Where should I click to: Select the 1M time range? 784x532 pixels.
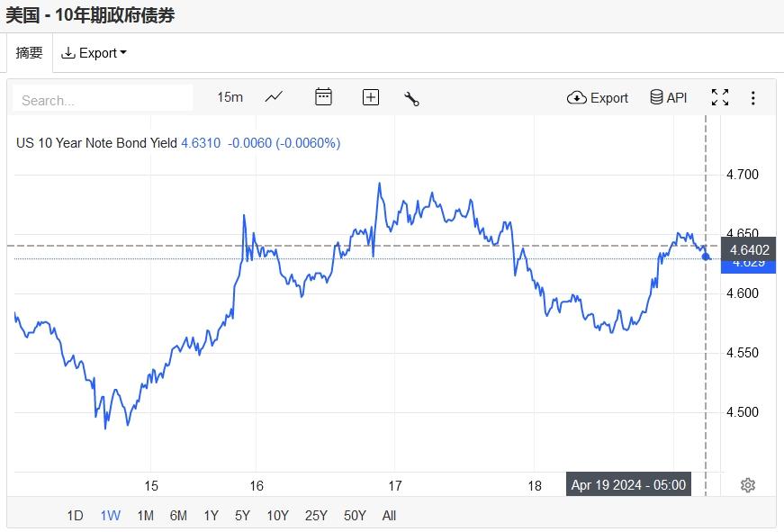tap(145, 516)
